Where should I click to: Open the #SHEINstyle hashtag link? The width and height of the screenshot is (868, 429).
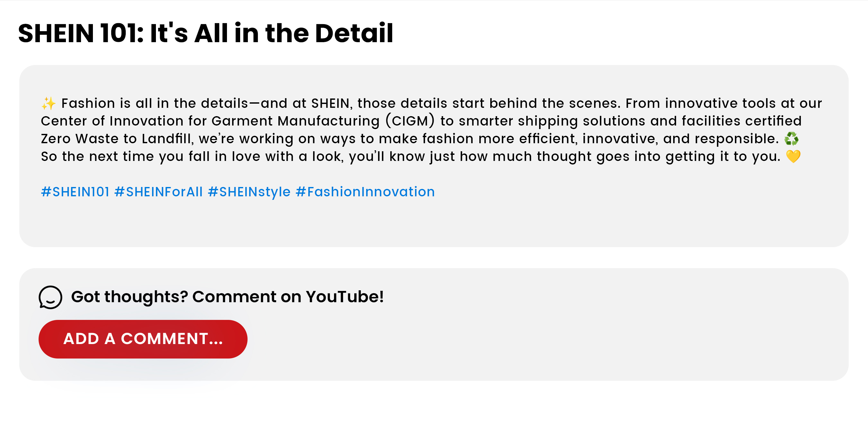click(x=249, y=192)
